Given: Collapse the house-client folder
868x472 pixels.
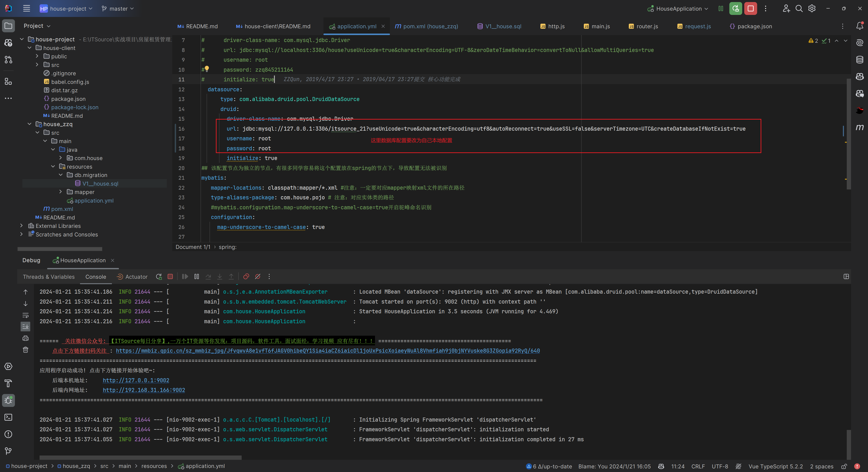Looking at the screenshot, I should 30,48.
